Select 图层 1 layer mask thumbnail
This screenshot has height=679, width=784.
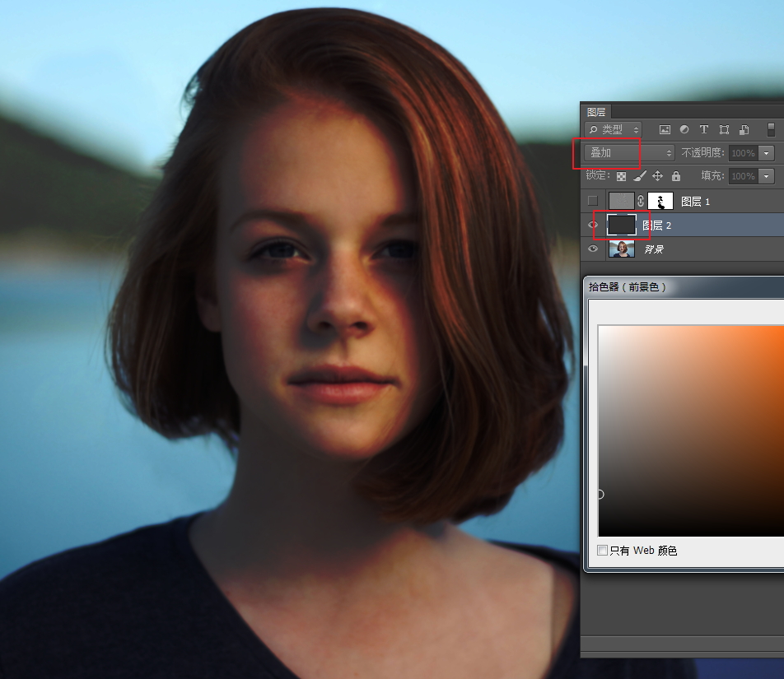[x=660, y=202]
